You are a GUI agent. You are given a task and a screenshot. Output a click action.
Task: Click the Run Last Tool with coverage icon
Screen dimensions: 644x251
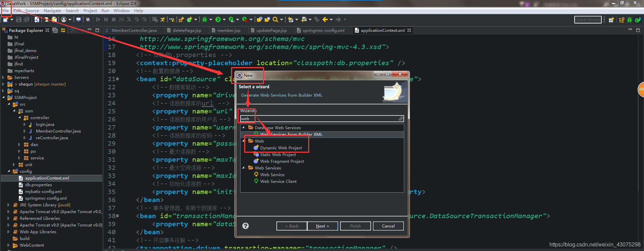pyautogui.click(x=231, y=19)
